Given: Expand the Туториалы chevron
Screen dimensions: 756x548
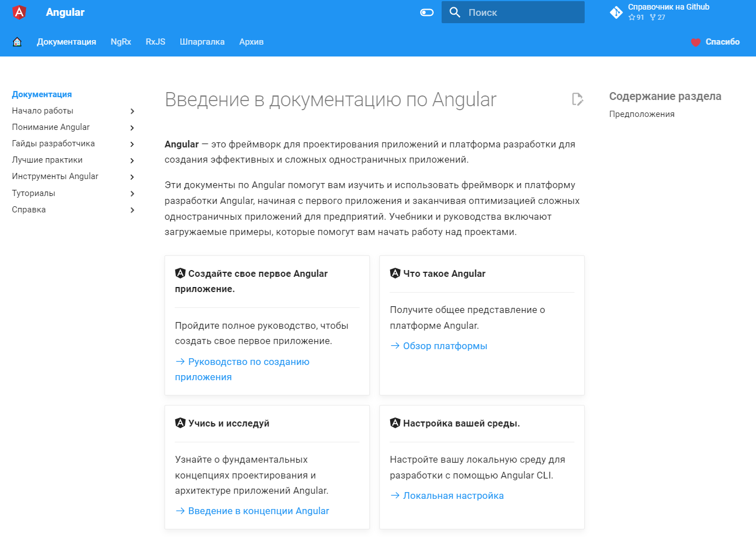Looking at the screenshot, I should click(132, 193).
